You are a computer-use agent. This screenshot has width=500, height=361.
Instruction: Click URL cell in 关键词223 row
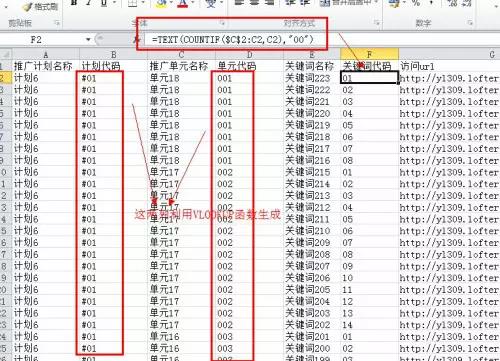[449, 78]
